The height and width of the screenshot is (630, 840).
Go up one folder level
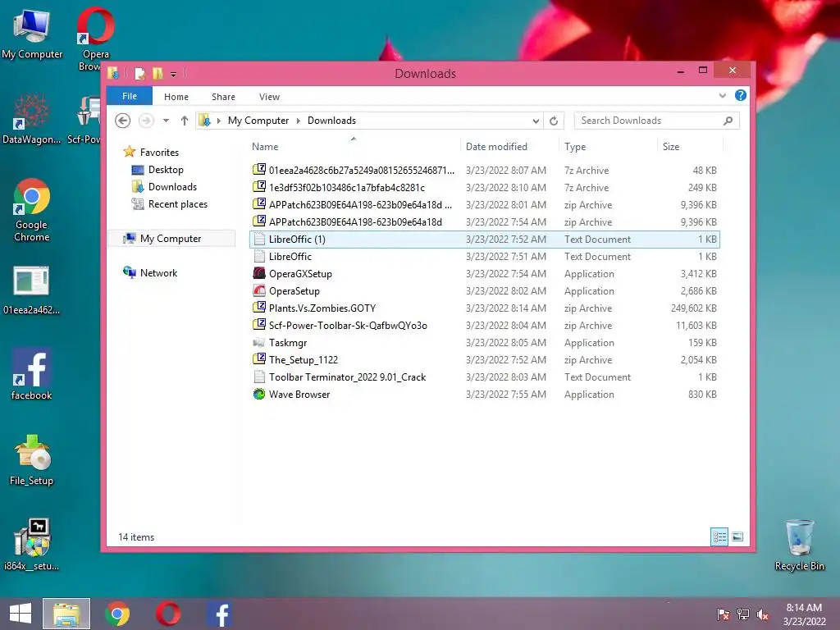pyautogui.click(x=185, y=121)
